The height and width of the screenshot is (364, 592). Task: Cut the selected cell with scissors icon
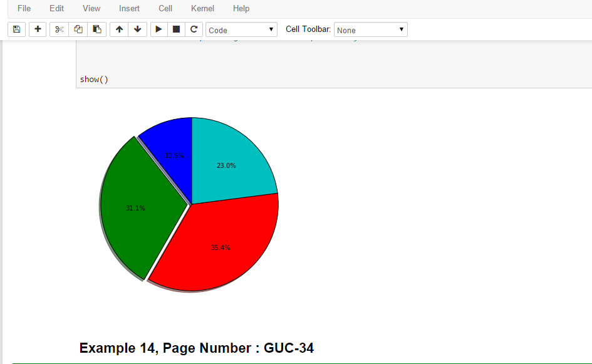pos(60,29)
